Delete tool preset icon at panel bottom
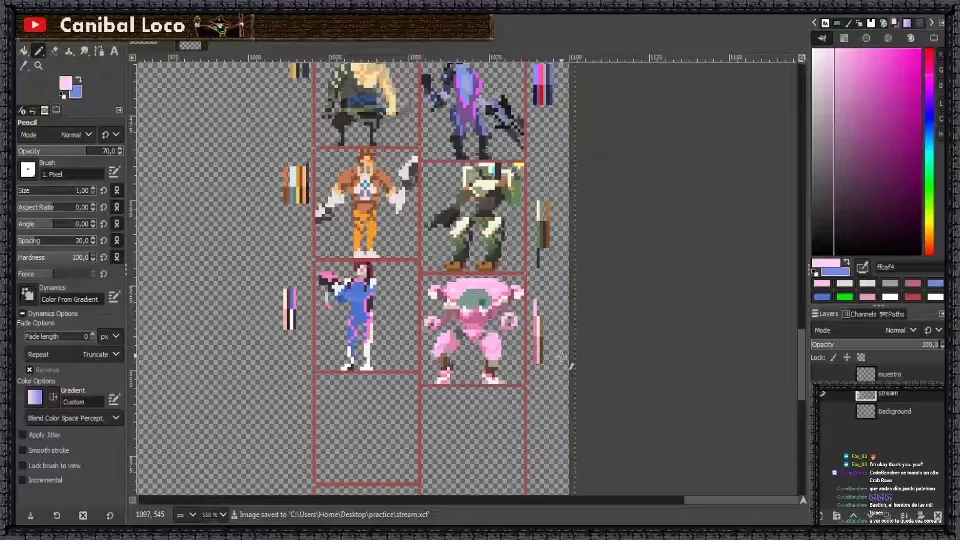 83,516
